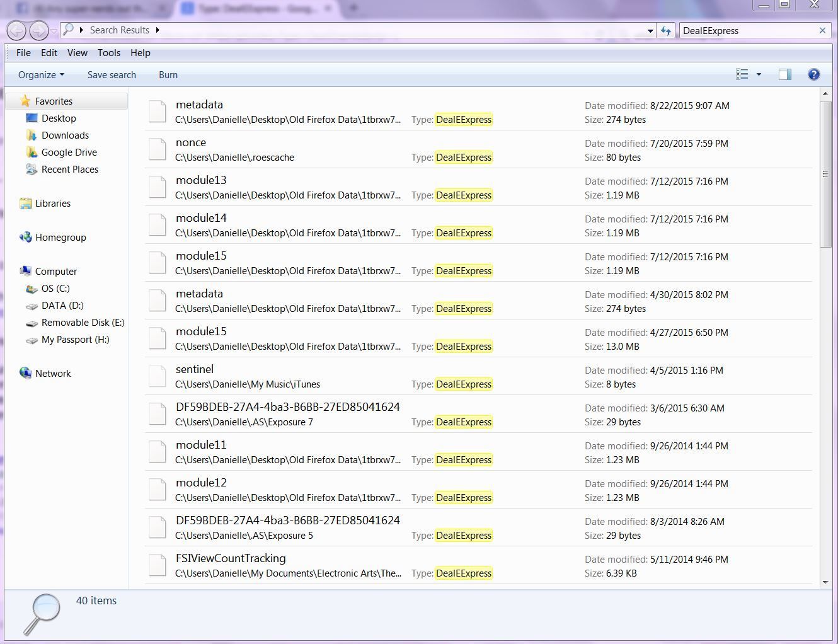Click the 40 items count text
Viewport: 838px width, 644px height.
pyautogui.click(x=96, y=601)
